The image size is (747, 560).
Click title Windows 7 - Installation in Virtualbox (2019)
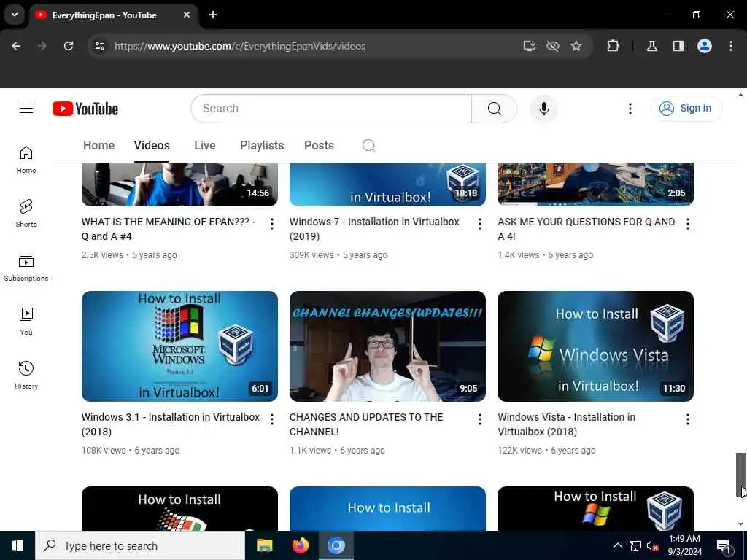coord(374,229)
